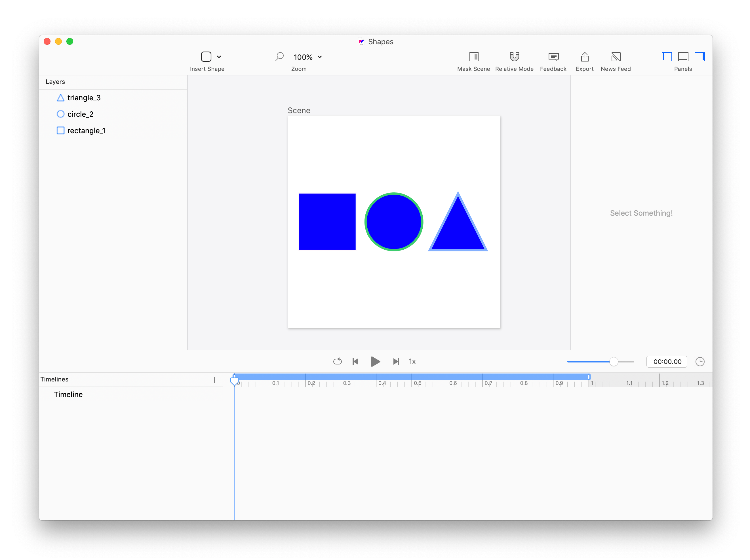Click the loop playback icon
This screenshot has width=750, height=560.
(x=337, y=361)
